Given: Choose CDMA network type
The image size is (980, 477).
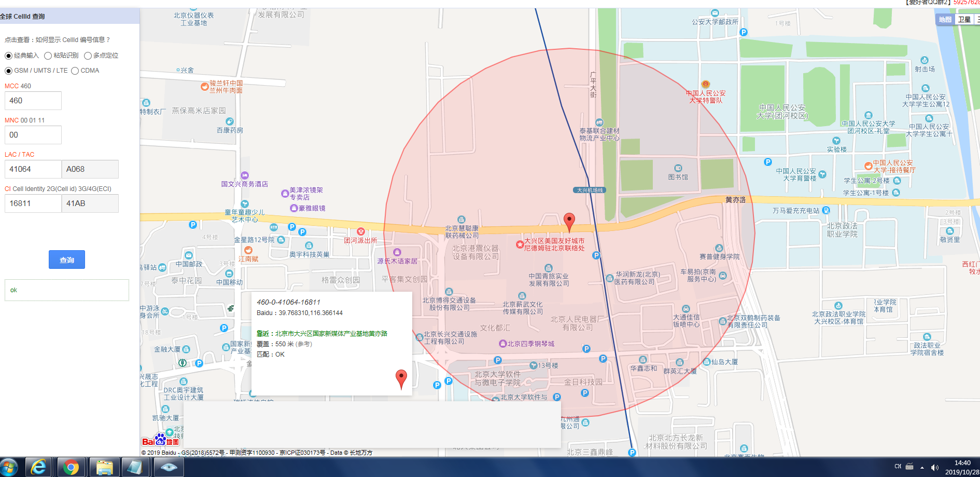Looking at the screenshot, I should [75, 71].
